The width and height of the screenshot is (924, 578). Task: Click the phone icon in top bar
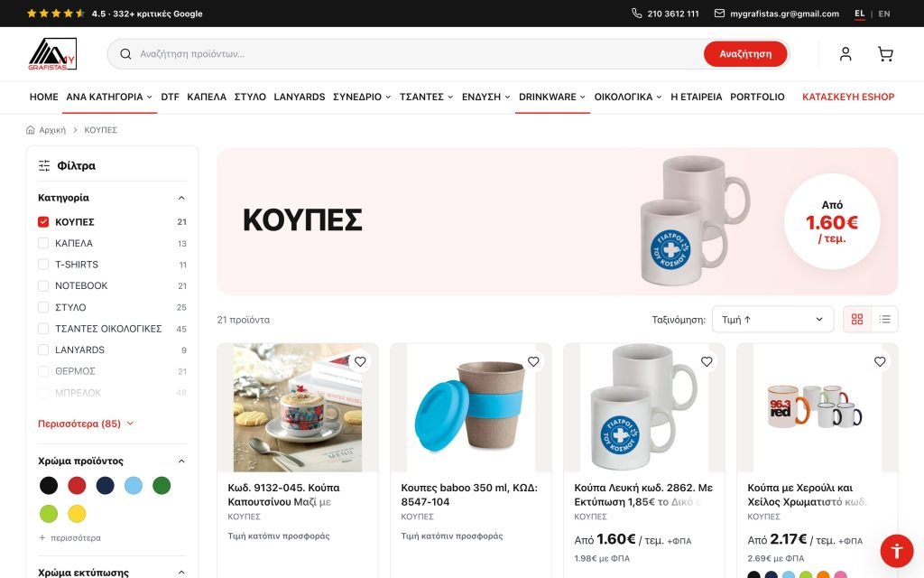636,13
